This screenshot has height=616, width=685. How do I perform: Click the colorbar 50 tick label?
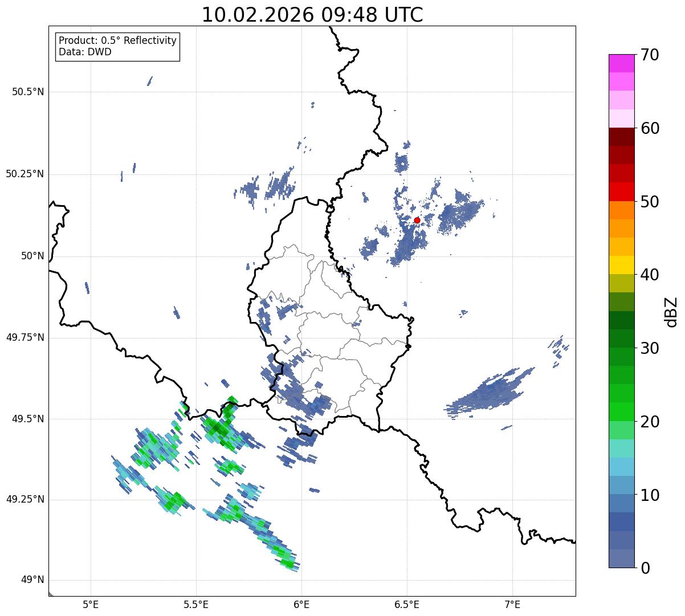pyautogui.click(x=650, y=202)
